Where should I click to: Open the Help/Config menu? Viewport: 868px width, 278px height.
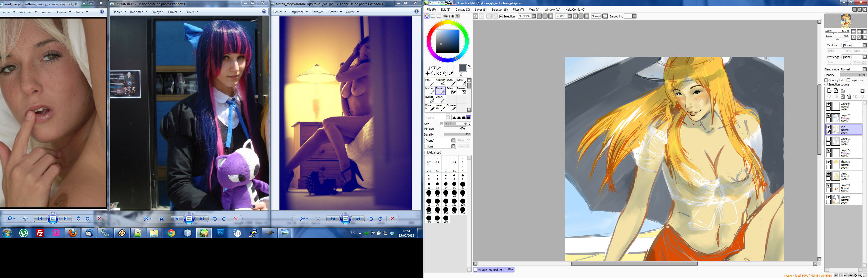[575, 10]
